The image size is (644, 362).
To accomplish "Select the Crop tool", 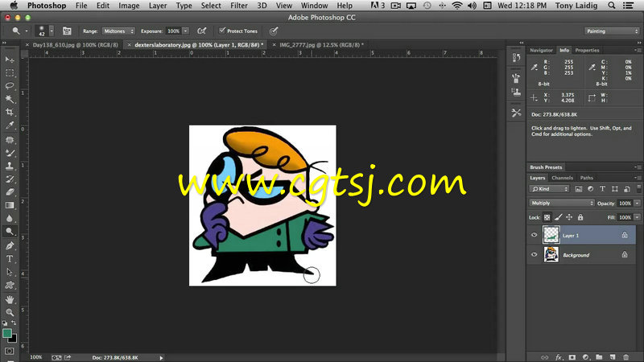I will pyautogui.click(x=10, y=112).
